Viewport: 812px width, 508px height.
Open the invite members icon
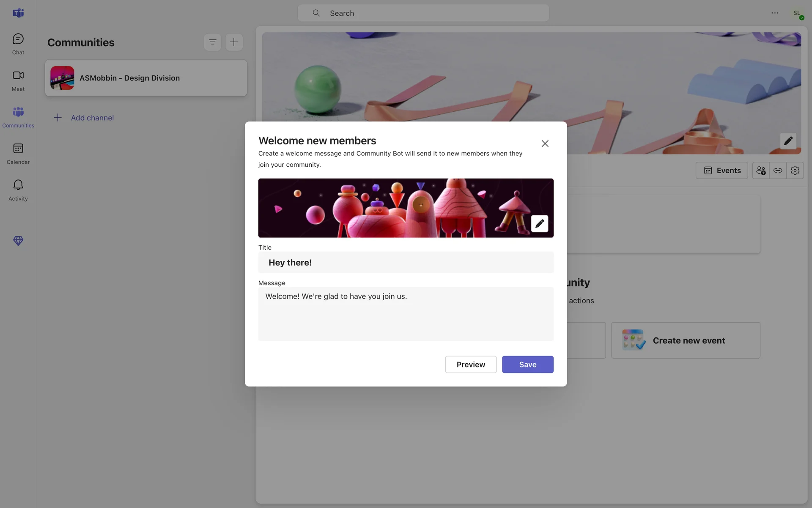(761, 171)
